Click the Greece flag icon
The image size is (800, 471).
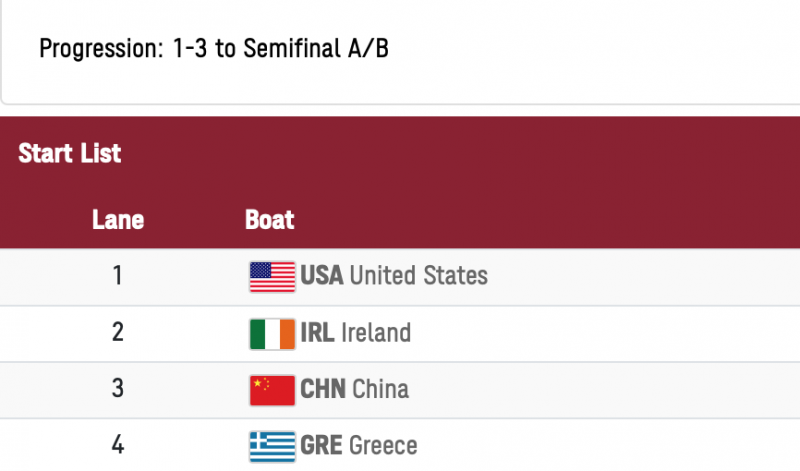click(272, 447)
